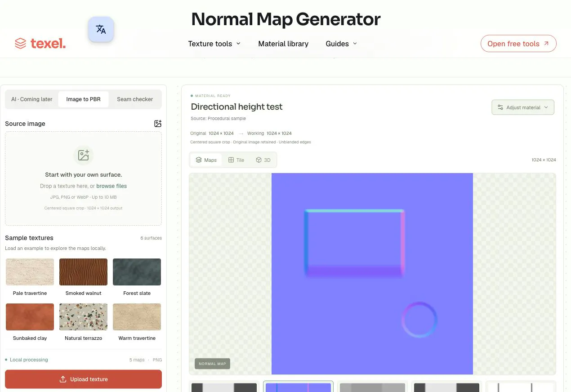Expand the Texture tools menu
Viewport: 571px width, 392px height.
[x=214, y=44]
